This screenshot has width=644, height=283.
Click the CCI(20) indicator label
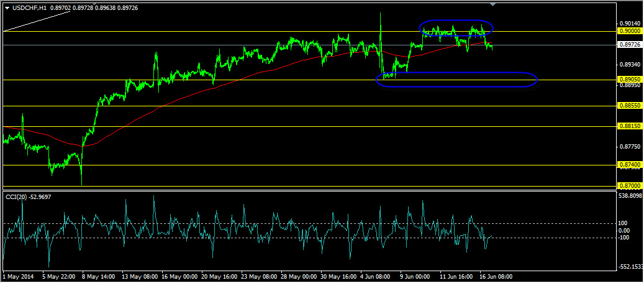coord(15,197)
